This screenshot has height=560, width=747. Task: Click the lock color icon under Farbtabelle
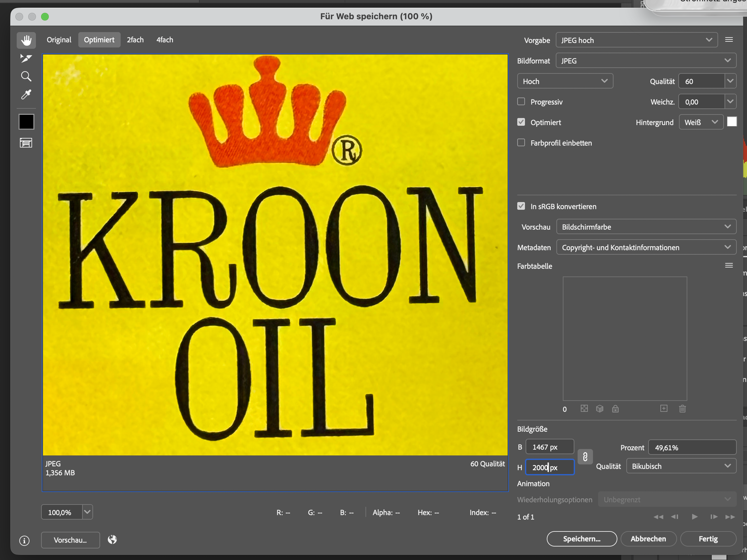pyautogui.click(x=615, y=409)
